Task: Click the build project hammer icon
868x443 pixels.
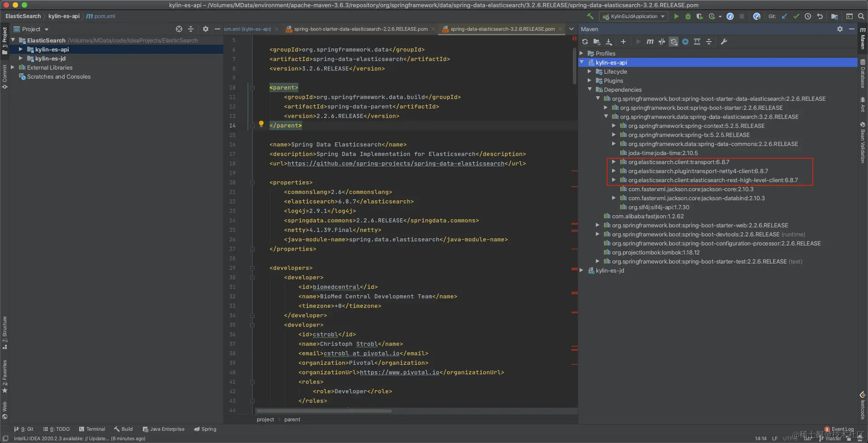Action: pos(590,16)
